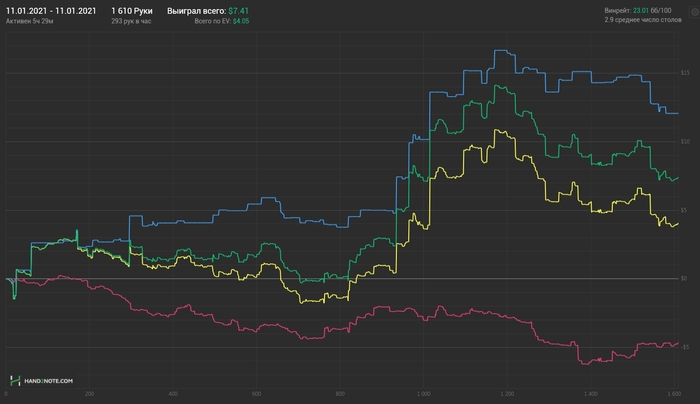Image resolution: width=700 pixels, height=404 pixels.
Task: Click the '1 000' hands x-axis label
Action: pyautogui.click(x=424, y=394)
